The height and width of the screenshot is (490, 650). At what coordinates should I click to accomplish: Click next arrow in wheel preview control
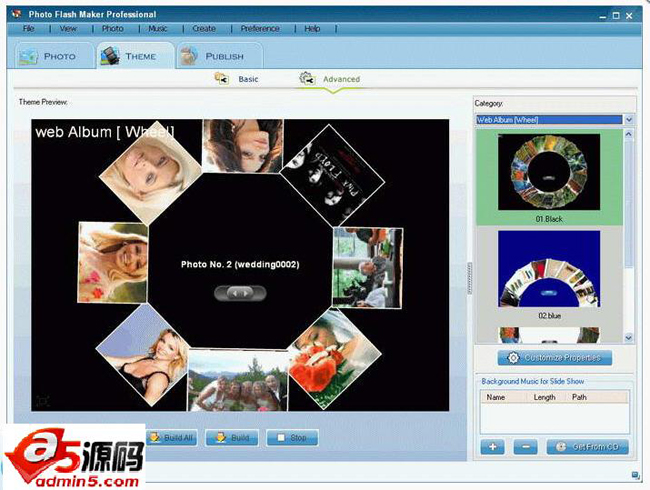246,293
